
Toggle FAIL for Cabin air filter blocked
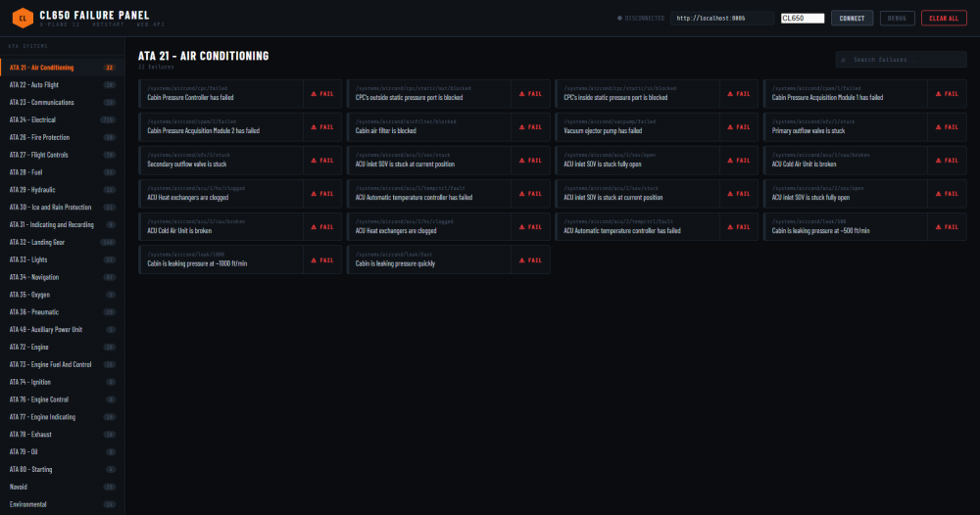tap(530, 127)
